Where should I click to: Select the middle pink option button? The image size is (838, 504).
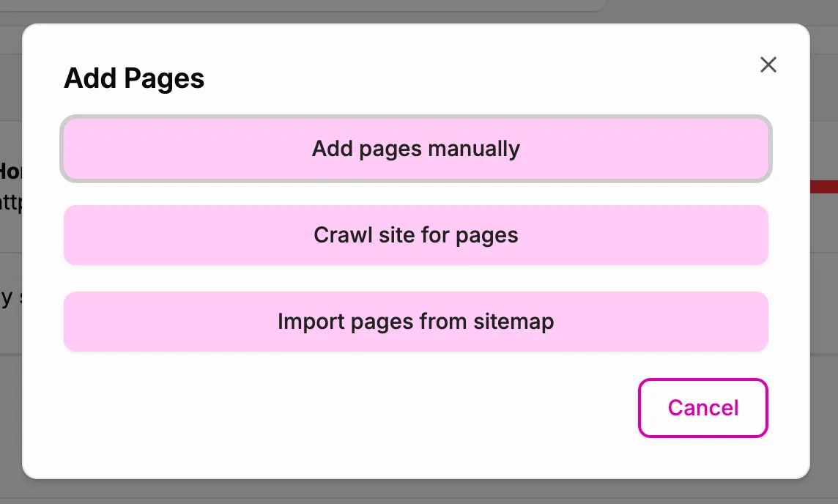[x=415, y=235]
